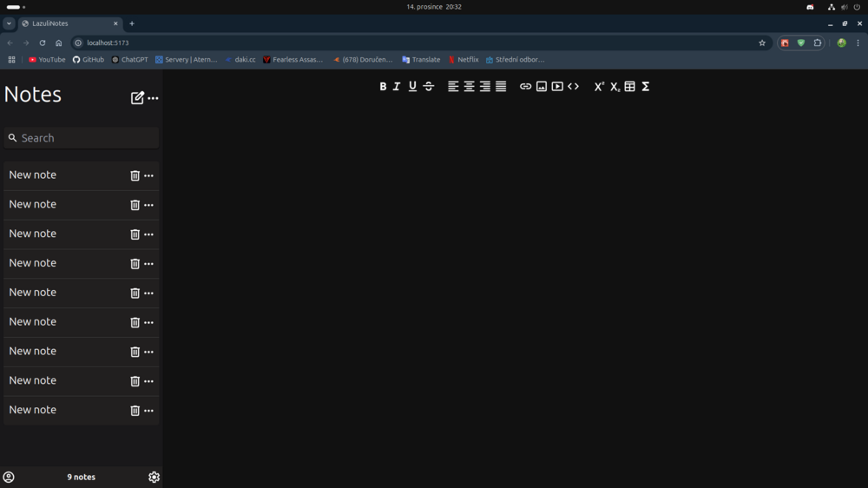Open the Translate bookmark
This screenshot has height=488, width=868.
(421, 59)
